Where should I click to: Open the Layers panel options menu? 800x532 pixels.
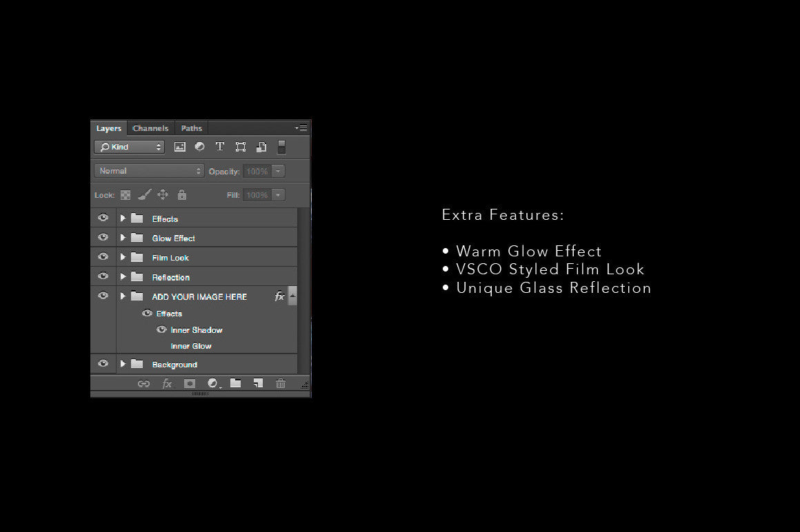coord(301,128)
